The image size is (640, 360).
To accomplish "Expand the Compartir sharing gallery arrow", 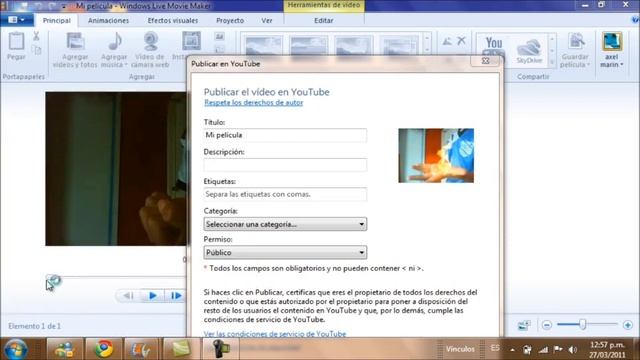I will point(552,62).
